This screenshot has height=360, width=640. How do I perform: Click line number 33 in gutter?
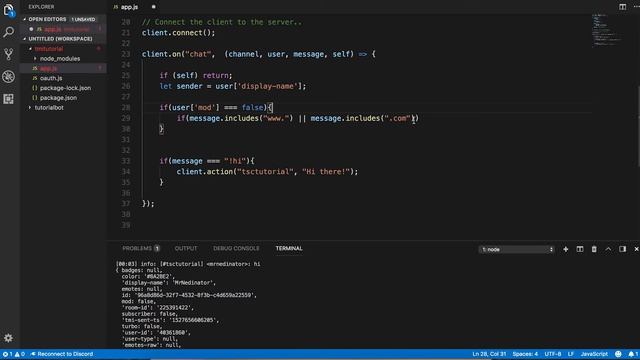126,161
